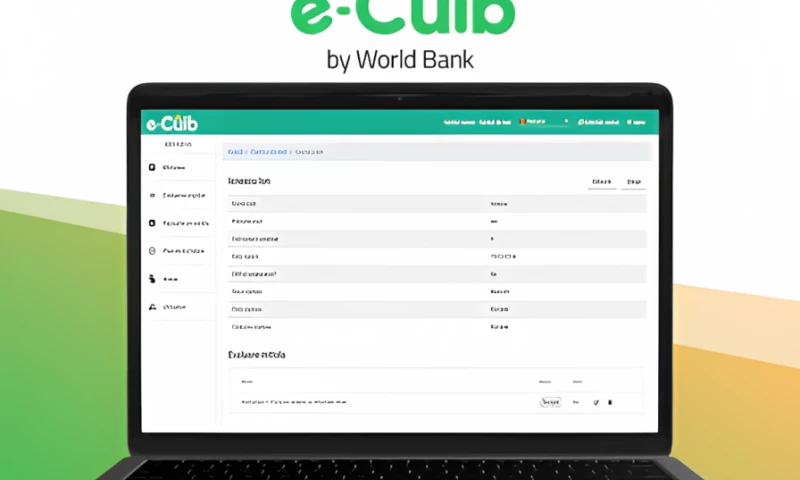800x480 pixels.
Task: Click the e-Cüib logo in the header
Action: pos(172,123)
